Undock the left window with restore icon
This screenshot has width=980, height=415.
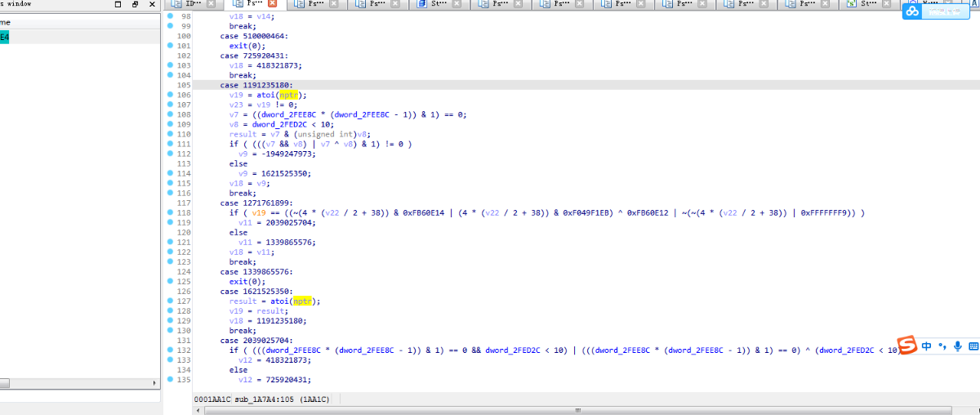click(135, 5)
